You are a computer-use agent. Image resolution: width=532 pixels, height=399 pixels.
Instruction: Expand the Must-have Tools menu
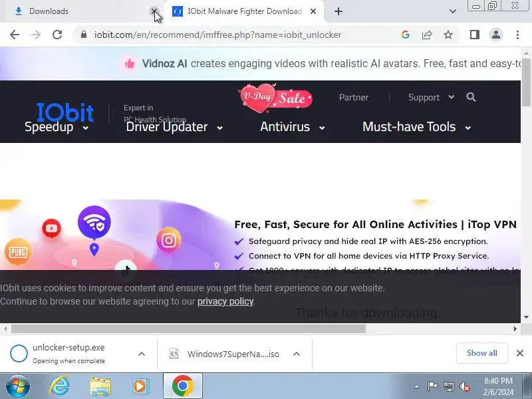pyautogui.click(x=417, y=127)
